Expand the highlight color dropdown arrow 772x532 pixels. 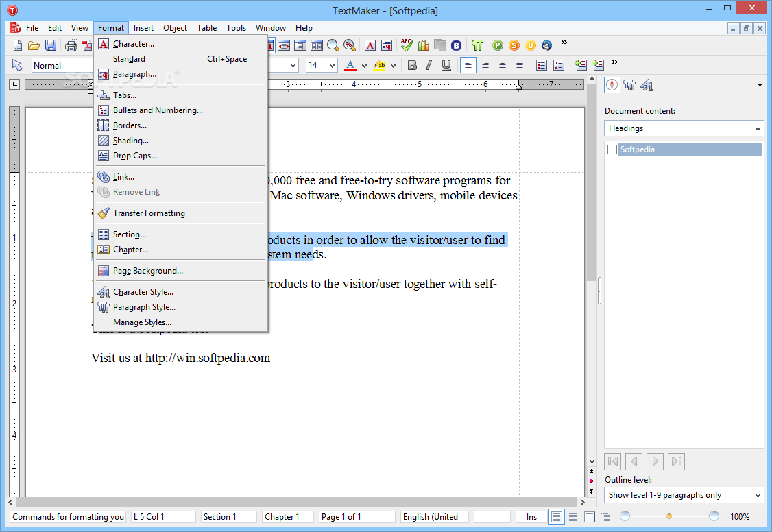pyautogui.click(x=394, y=65)
